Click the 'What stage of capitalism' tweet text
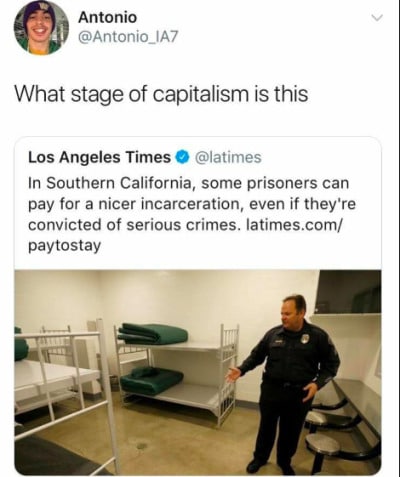Viewport: 400px width, 477px height. point(161,94)
